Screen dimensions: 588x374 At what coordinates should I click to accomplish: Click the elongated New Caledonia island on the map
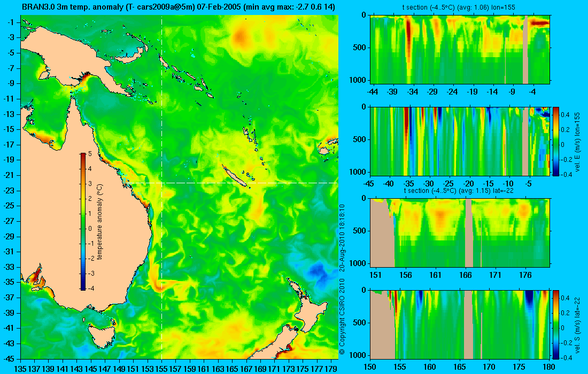point(235,175)
